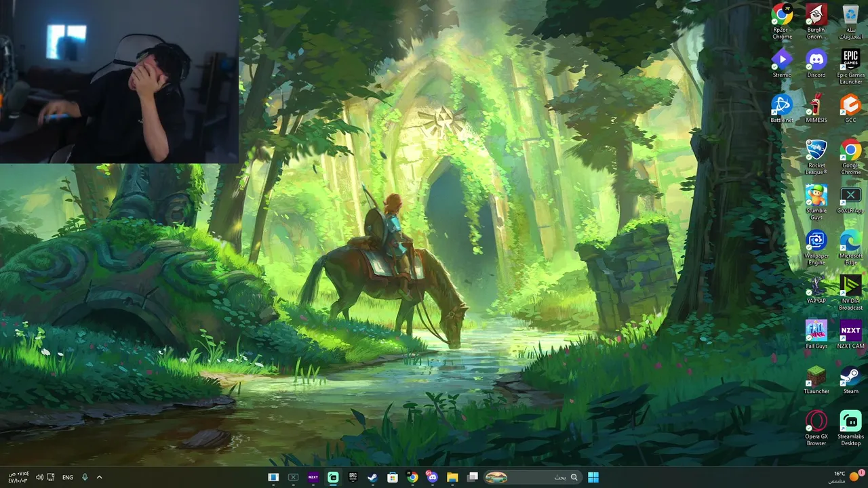Select the TLauncher desktop icon
This screenshot has width=868, height=488.
(816, 380)
